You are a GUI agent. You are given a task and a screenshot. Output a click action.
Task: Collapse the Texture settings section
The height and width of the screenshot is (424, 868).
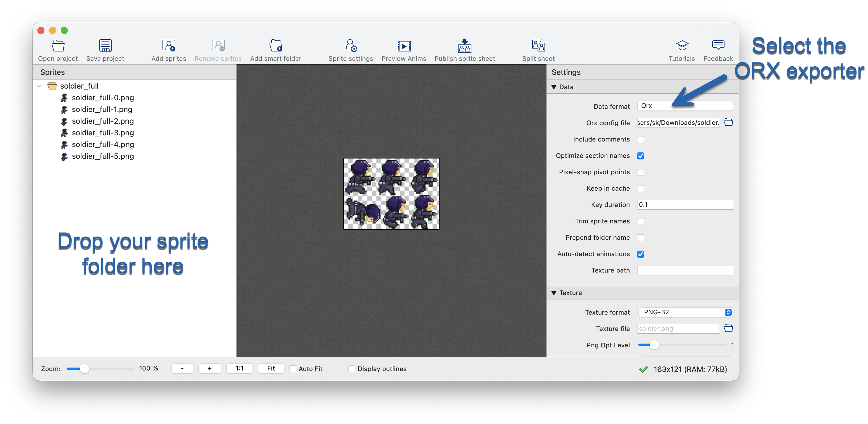(554, 292)
